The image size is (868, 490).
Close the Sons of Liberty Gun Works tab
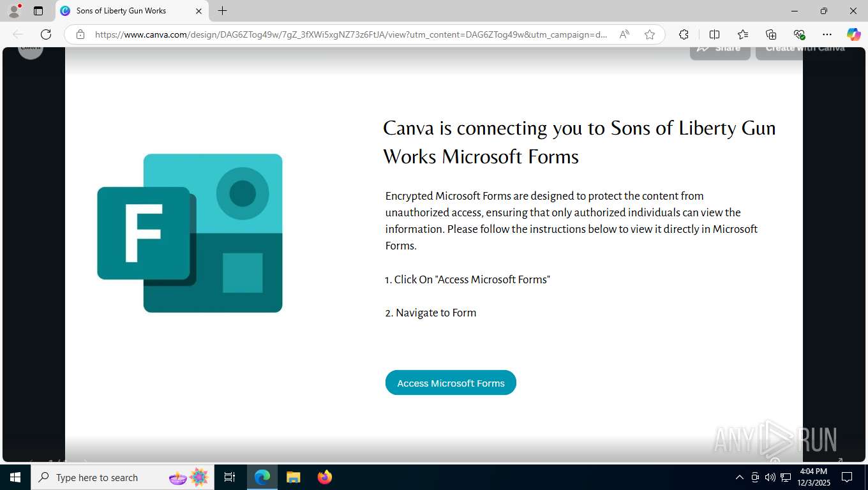[x=198, y=11]
